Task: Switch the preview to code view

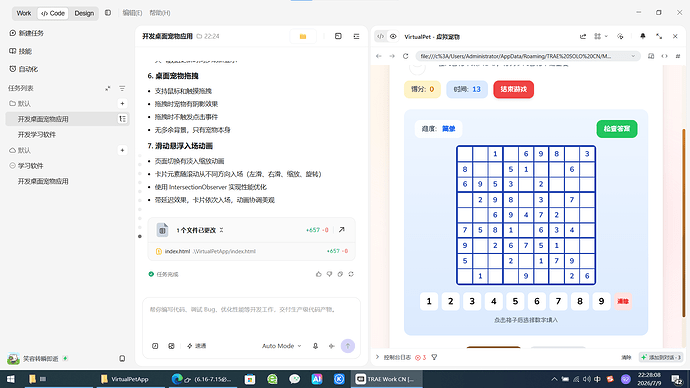Action: point(381,37)
